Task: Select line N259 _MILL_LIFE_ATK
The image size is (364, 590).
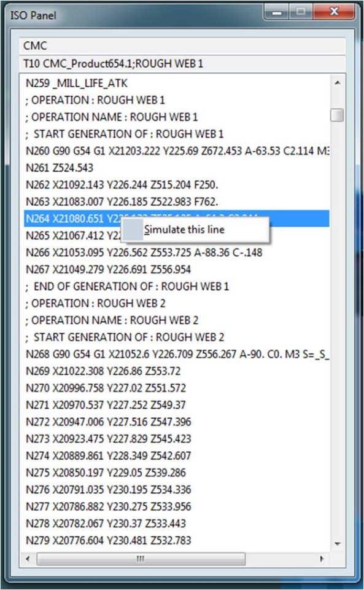Action: coord(177,83)
